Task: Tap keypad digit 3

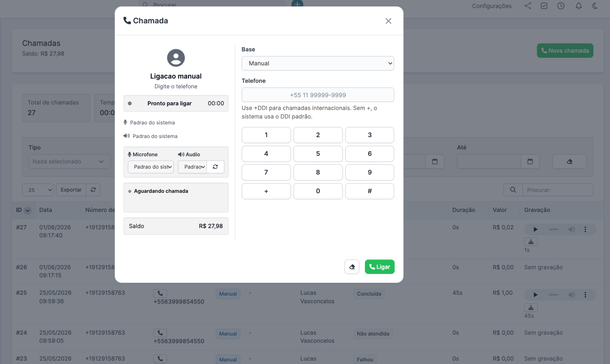Action: click(370, 135)
